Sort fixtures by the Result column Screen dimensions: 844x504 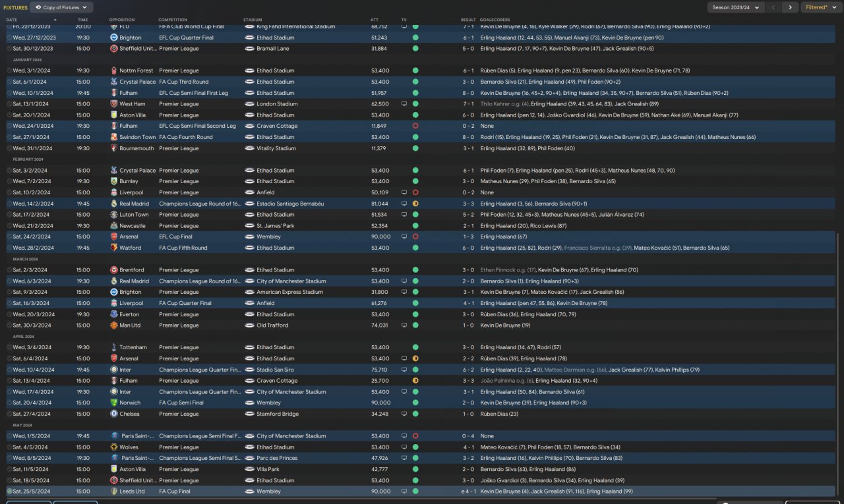point(468,20)
